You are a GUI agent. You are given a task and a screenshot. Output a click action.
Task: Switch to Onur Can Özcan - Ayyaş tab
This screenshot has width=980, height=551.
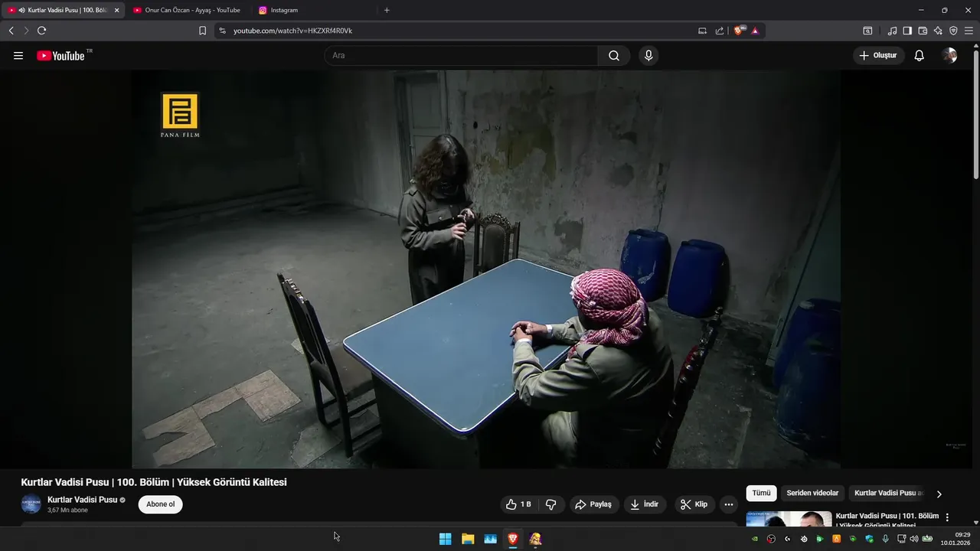[187, 10]
